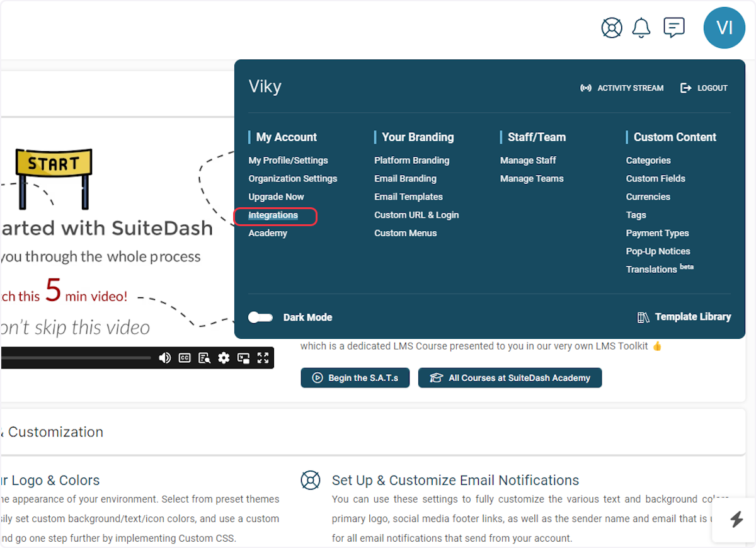756x548 pixels.
Task: Open video settings gear
Action: click(x=224, y=358)
